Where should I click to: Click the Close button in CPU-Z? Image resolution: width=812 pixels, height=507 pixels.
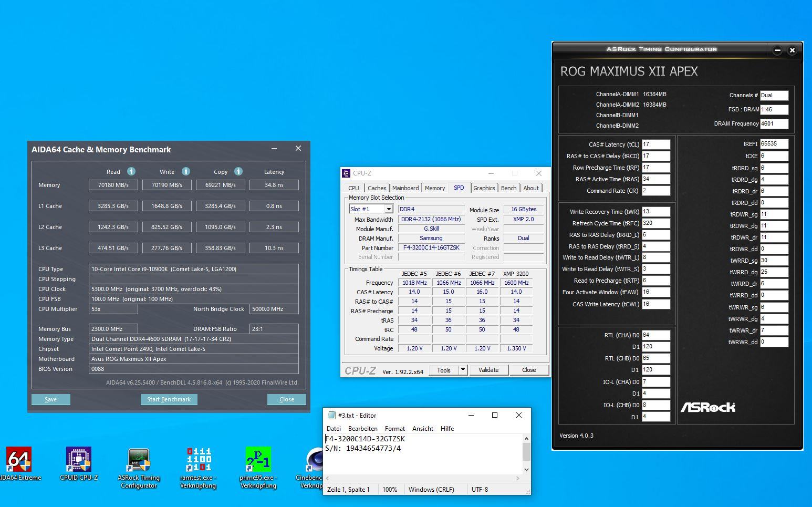pyautogui.click(x=529, y=370)
